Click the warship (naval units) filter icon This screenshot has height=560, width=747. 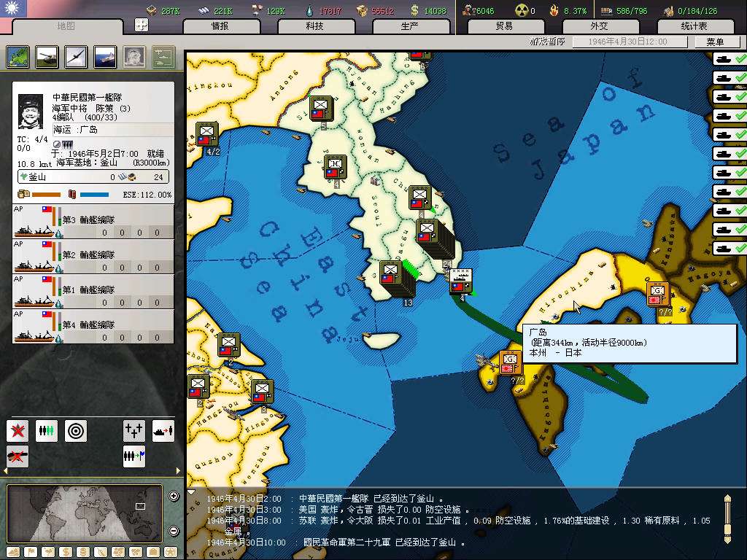tap(105, 56)
